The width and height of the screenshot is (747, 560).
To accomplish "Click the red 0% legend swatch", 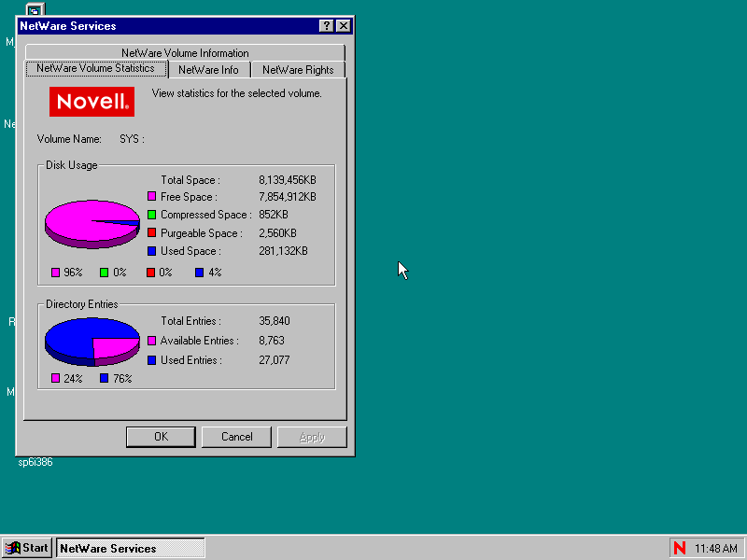I will pyautogui.click(x=150, y=273).
